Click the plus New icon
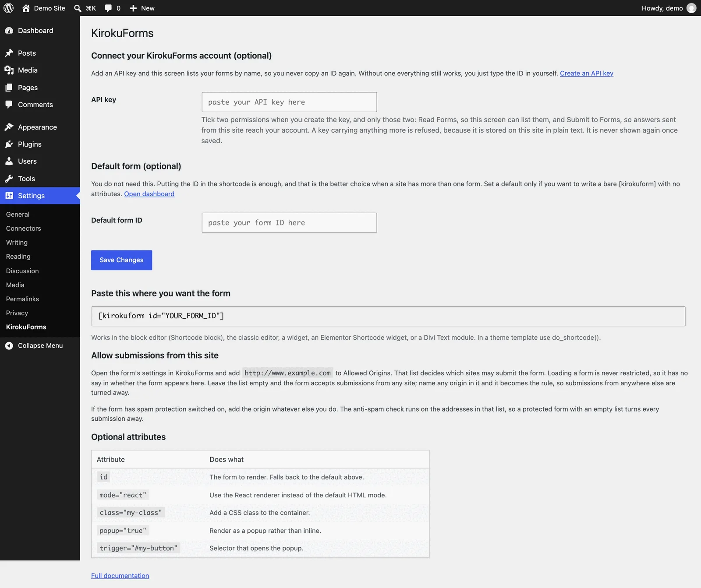This screenshot has width=701, height=588. [134, 8]
